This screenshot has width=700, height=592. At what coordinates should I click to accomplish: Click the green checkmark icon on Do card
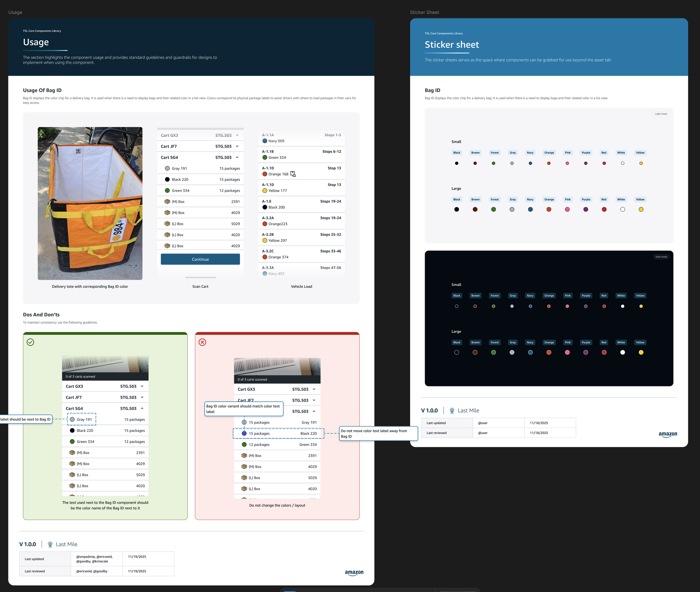click(x=30, y=342)
